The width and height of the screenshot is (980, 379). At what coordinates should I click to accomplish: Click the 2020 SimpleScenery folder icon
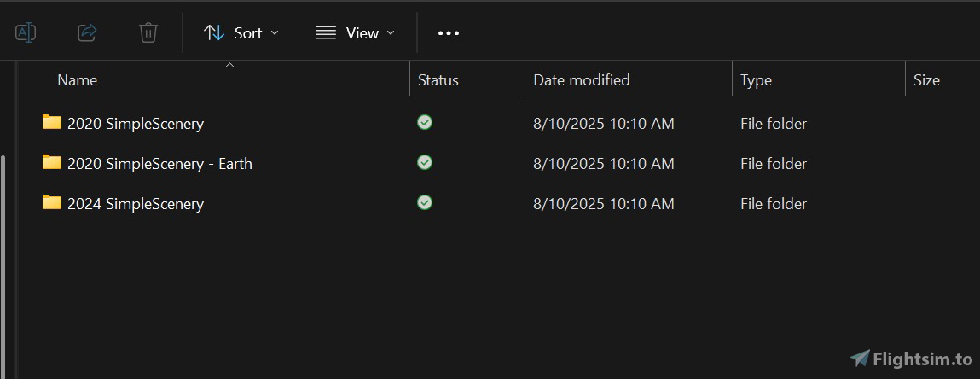pos(52,122)
